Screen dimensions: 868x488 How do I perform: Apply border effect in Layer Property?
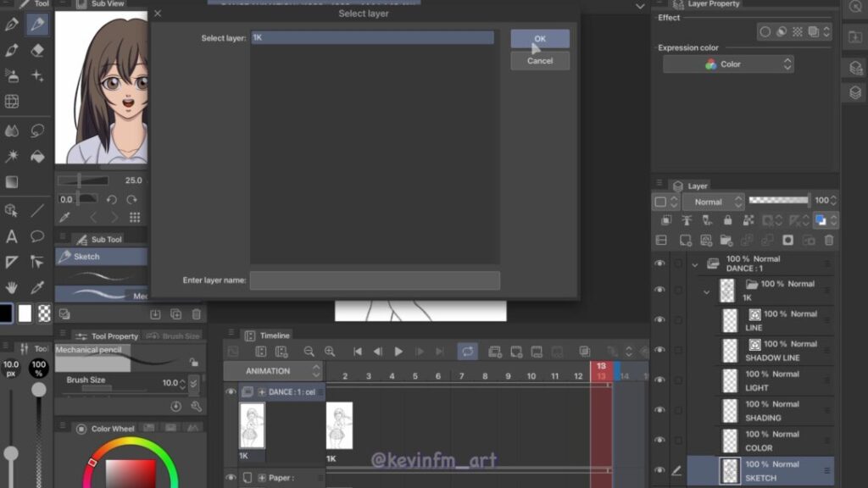765,31
